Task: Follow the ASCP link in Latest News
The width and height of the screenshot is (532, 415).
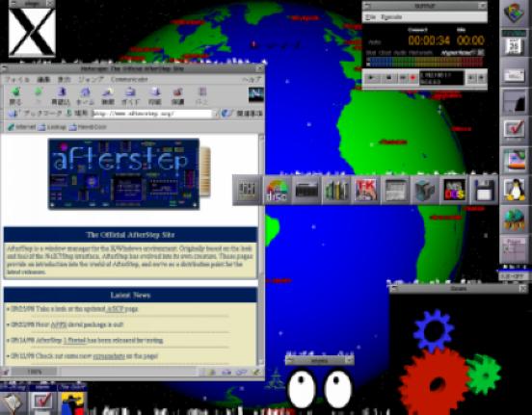Action: pos(114,309)
